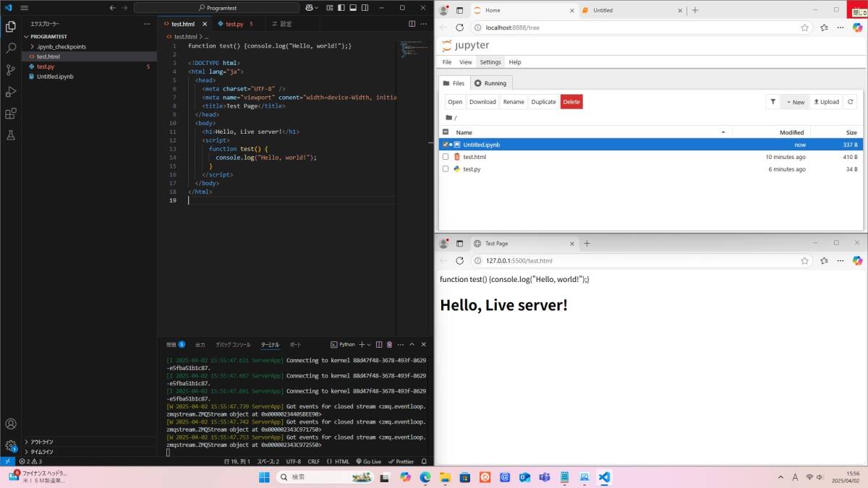The height and width of the screenshot is (488, 868).
Task: Open the Extensions view in the activity bar
Action: [x=11, y=114]
